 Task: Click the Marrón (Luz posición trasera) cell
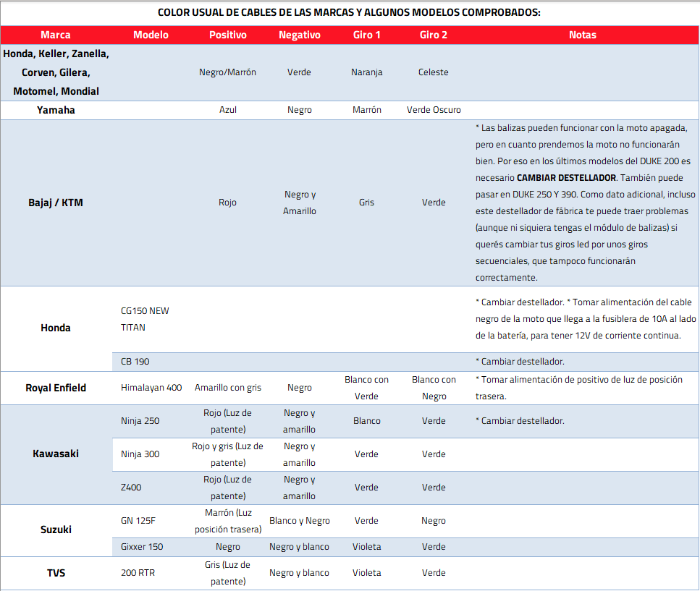[228, 521]
